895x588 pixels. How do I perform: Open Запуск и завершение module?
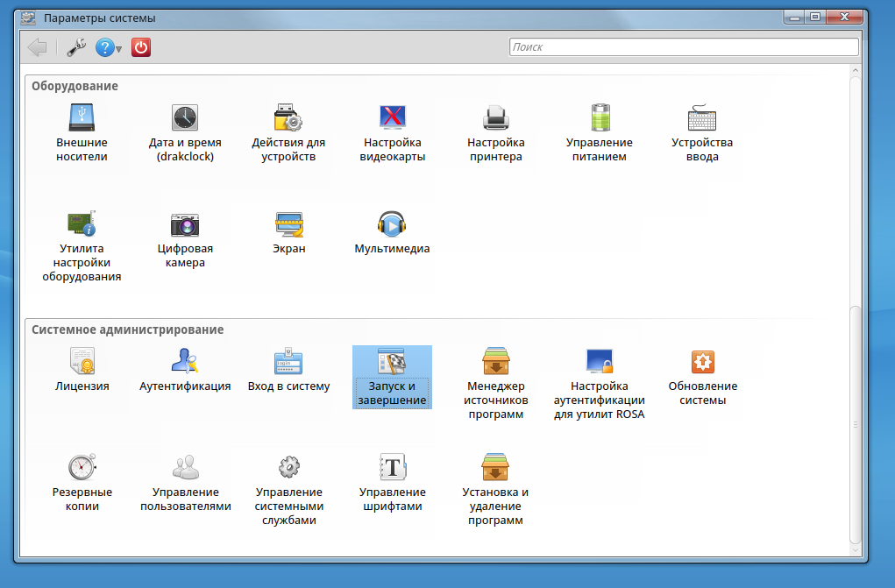[x=392, y=377]
